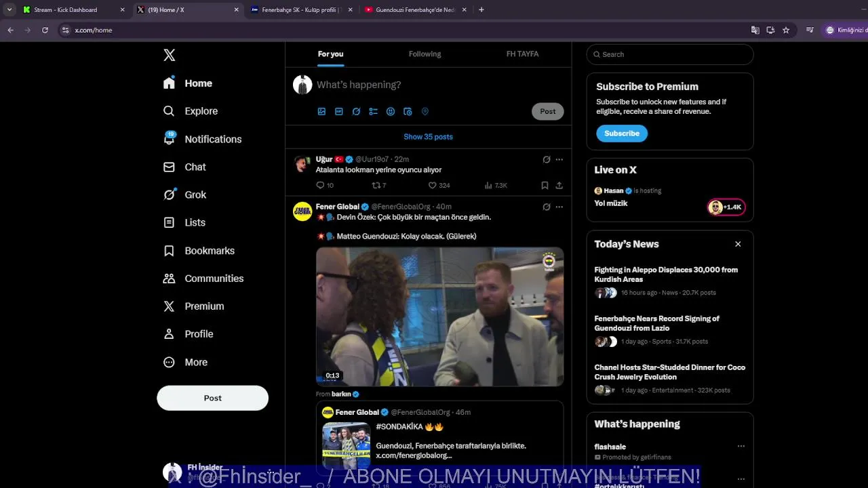The image size is (868, 488).
Task: Click the search box
Action: tap(670, 54)
